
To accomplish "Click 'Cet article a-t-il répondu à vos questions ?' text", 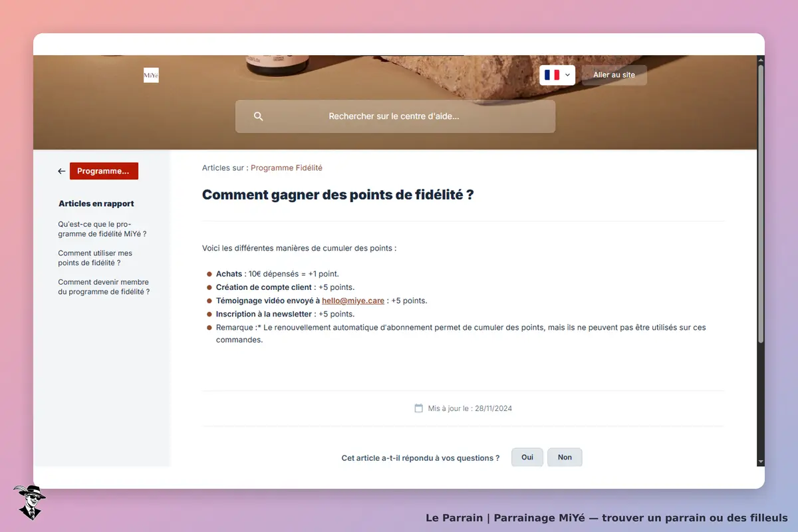I will (x=420, y=458).
